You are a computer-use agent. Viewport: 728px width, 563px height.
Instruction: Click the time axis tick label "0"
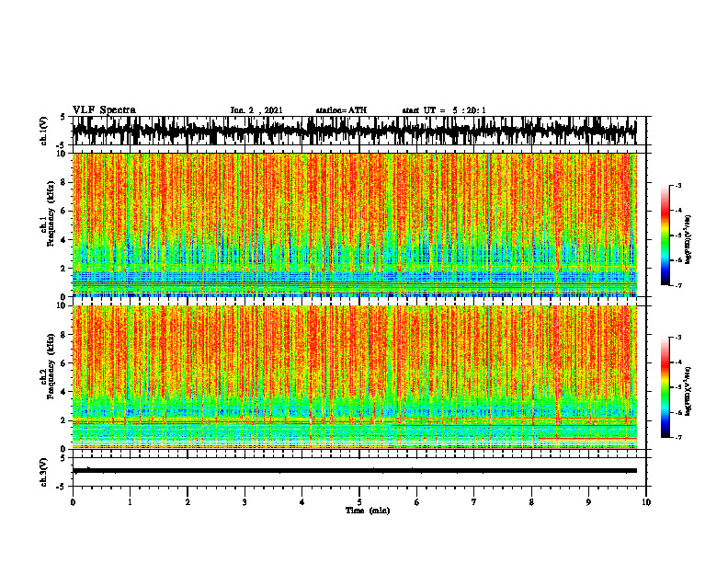tap(73, 502)
